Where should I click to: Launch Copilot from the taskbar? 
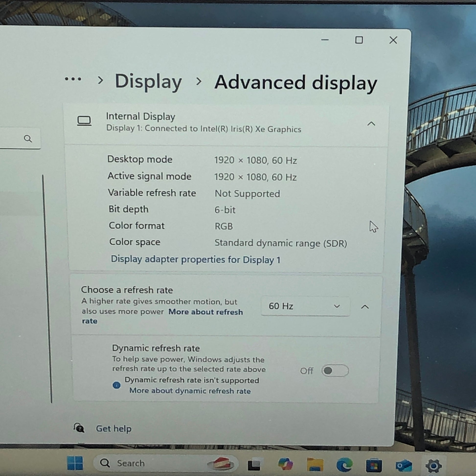click(285, 464)
